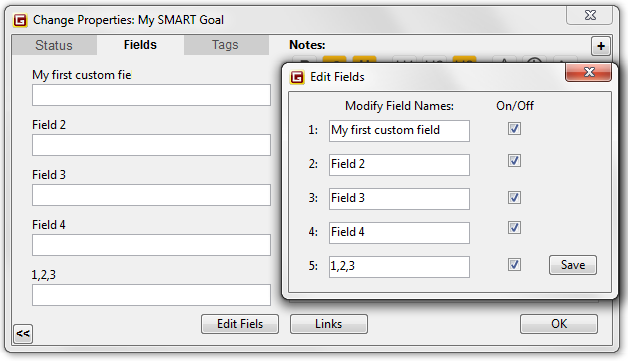Focus the Field 2 value input on Fields tab
This screenshot has height=361, width=628.
(151, 145)
